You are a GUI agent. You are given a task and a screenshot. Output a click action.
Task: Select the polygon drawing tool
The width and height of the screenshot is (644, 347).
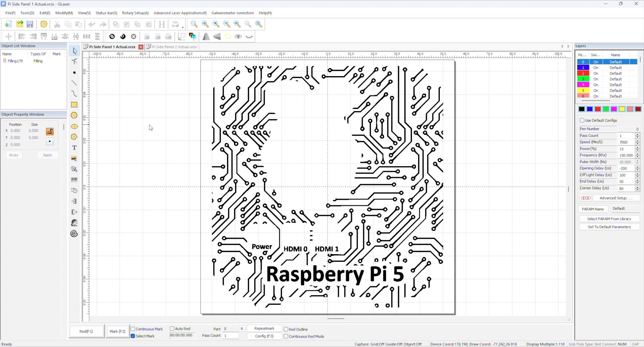click(74, 137)
